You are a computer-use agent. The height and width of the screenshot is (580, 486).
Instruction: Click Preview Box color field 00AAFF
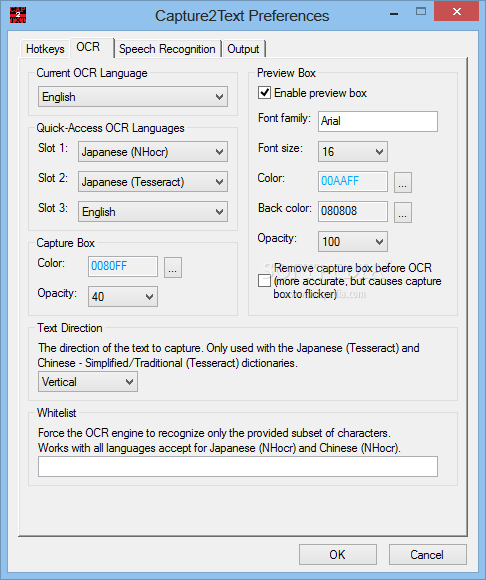pos(353,181)
